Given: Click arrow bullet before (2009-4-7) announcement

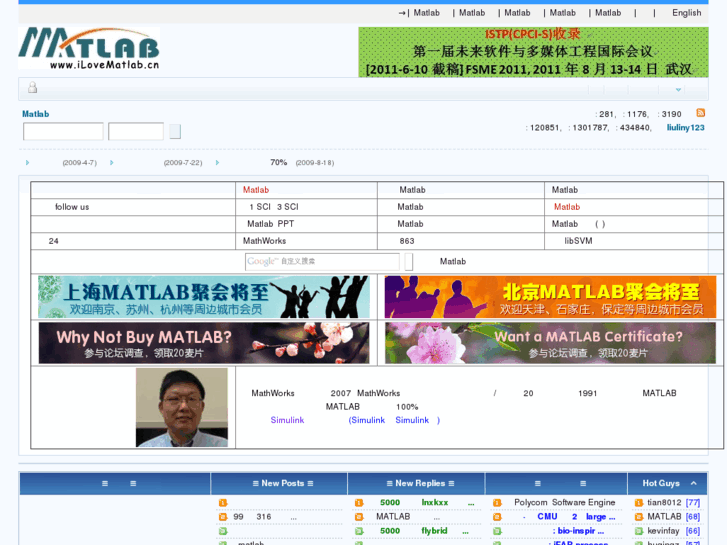Looking at the screenshot, I should 27,162.
